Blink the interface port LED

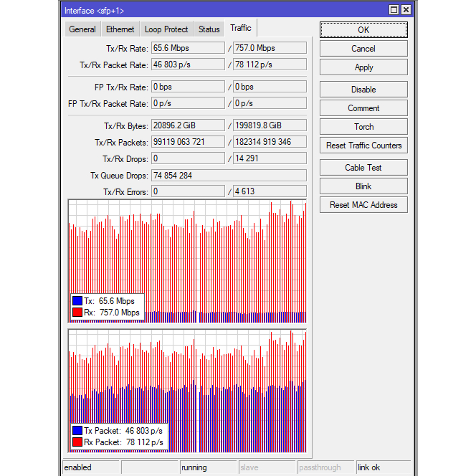point(363,186)
